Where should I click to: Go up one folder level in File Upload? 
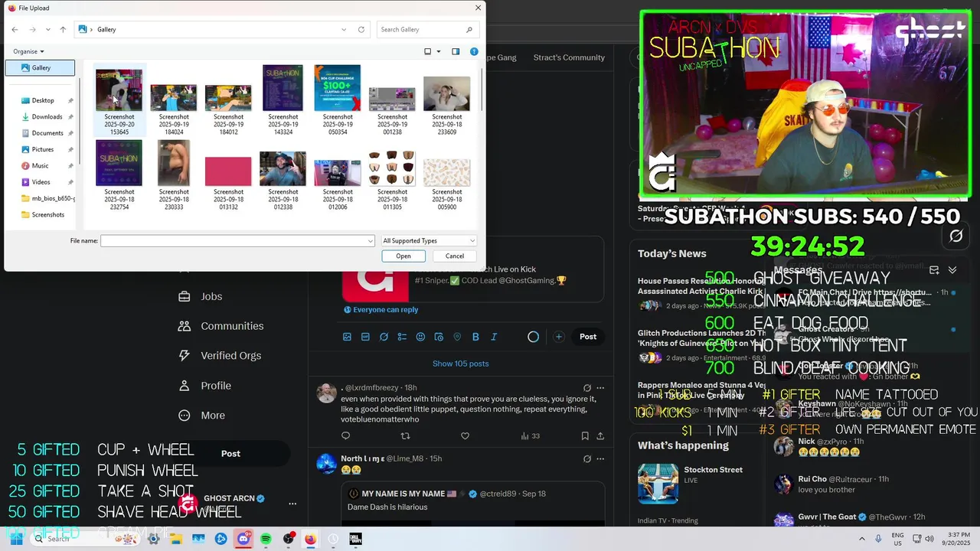[x=63, y=29]
